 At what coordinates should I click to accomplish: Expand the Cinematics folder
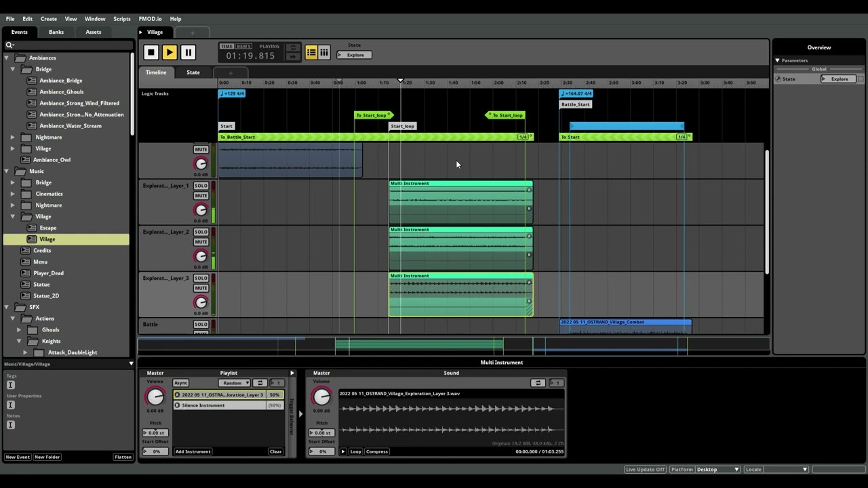point(12,194)
